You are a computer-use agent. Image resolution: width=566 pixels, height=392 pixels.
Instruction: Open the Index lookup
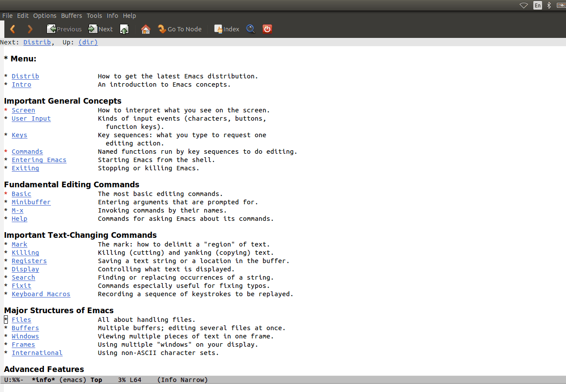click(x=227, y=29)
